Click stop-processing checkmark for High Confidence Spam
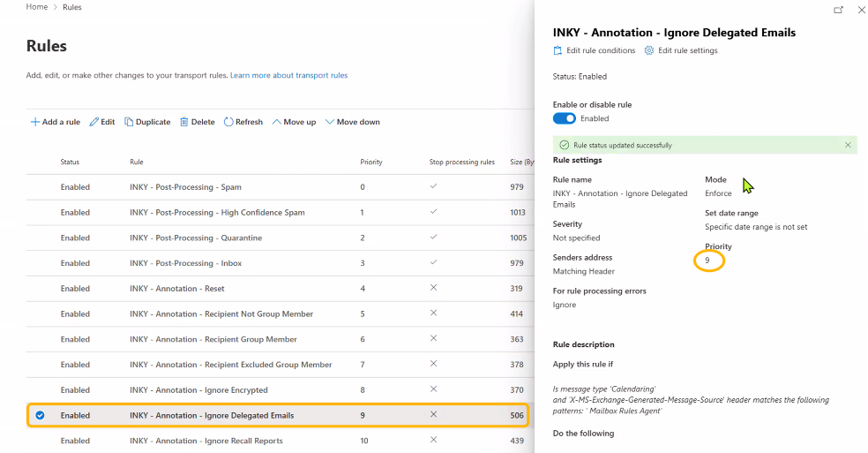 pyautogui.click(x=433, y=212)
